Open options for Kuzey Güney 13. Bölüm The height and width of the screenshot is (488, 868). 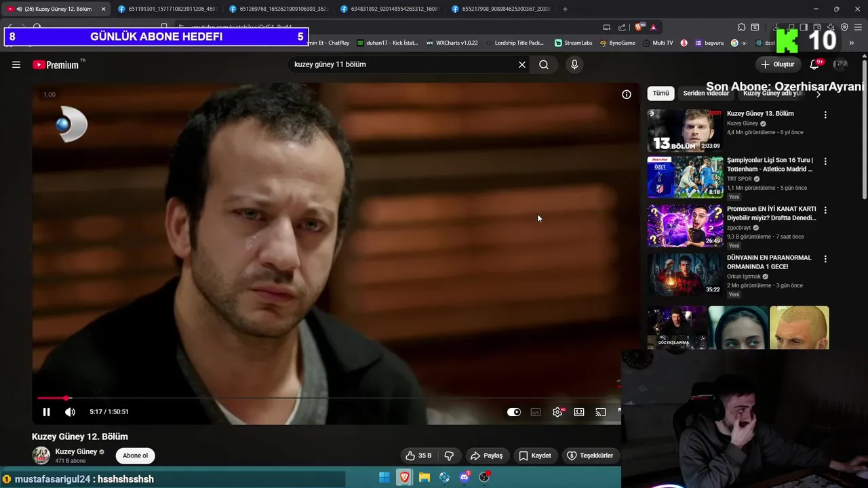(825, 115)
